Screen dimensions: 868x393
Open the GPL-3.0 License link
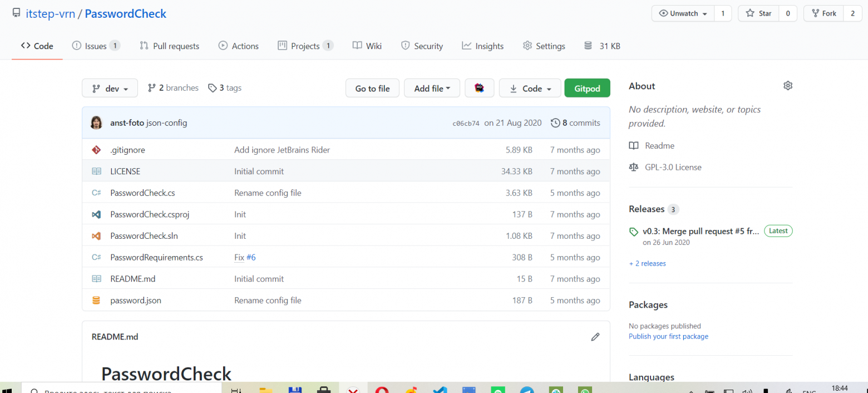click(673, 167)
